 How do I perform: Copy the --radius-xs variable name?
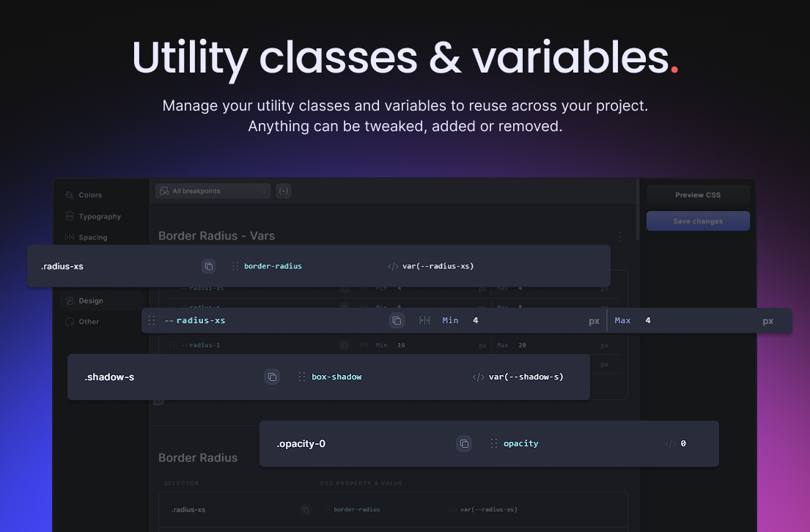(x=397, y=320)
